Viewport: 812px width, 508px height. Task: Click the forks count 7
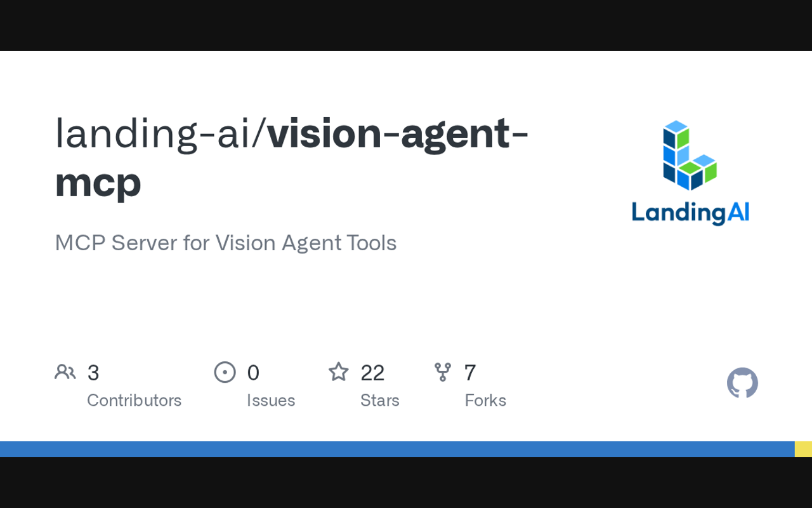pos(470,373)
